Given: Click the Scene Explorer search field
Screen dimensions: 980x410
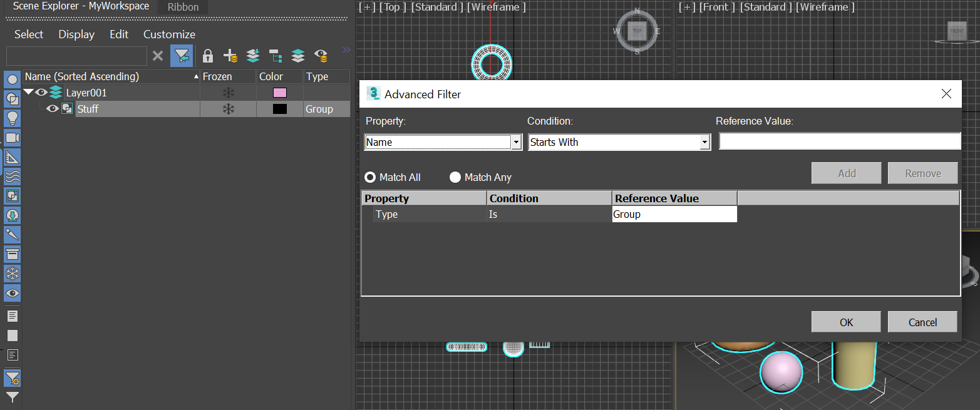Looking at the screenshot, I should [x=76, y=56].
